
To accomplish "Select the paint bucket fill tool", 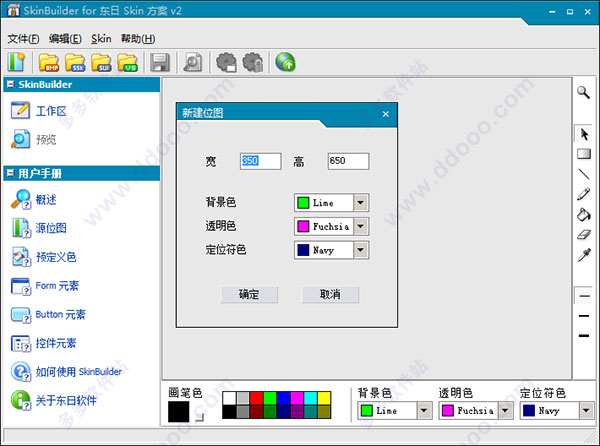I will coord(584,214).
